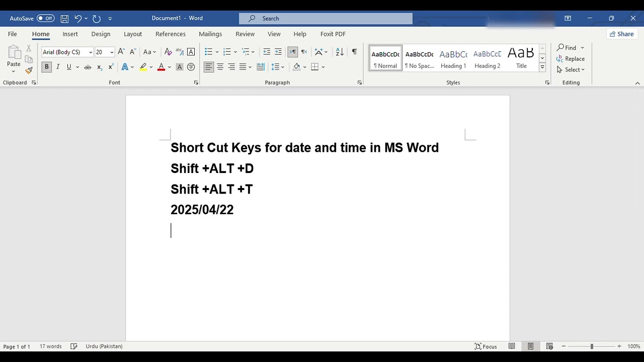The width and height of the screenshot is (644, 362).
Task: Apply superscript formatting
Action: tap(111, 67)
